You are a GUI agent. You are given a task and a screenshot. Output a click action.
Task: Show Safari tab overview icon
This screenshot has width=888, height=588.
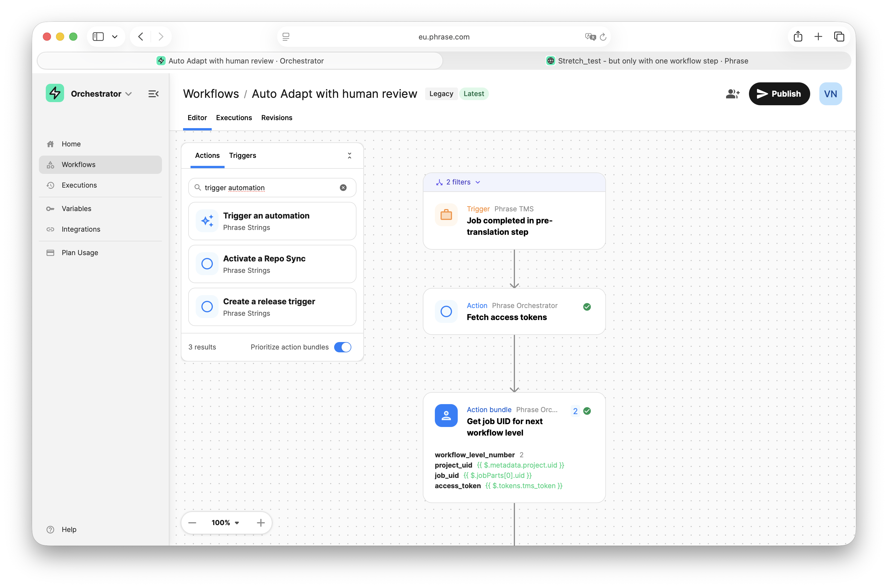click(839, 36)
